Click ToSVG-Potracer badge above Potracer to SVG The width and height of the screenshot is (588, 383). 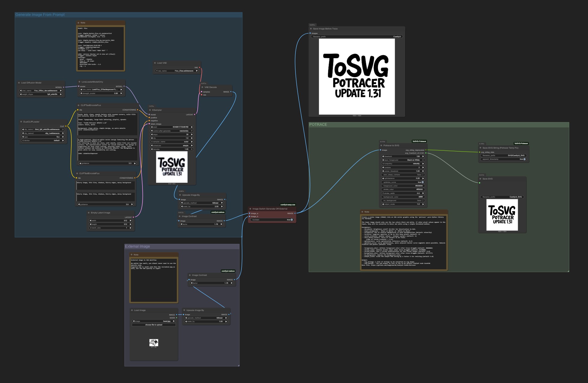pos(419,141)
